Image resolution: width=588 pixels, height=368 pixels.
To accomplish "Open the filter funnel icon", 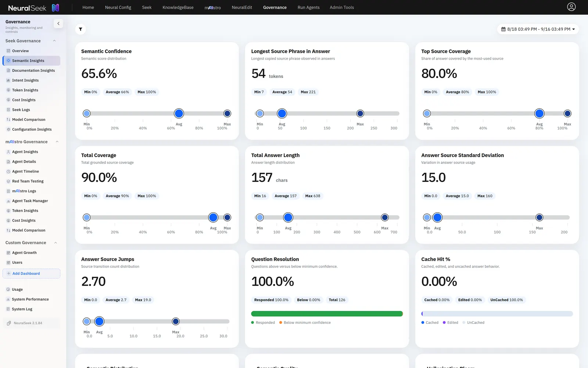I will tap(80, 29).
